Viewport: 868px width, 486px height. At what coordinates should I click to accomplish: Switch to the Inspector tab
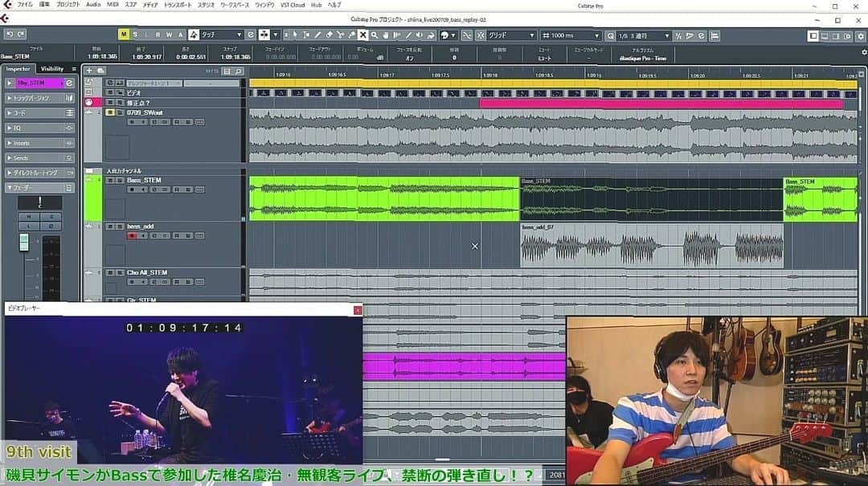18,68
